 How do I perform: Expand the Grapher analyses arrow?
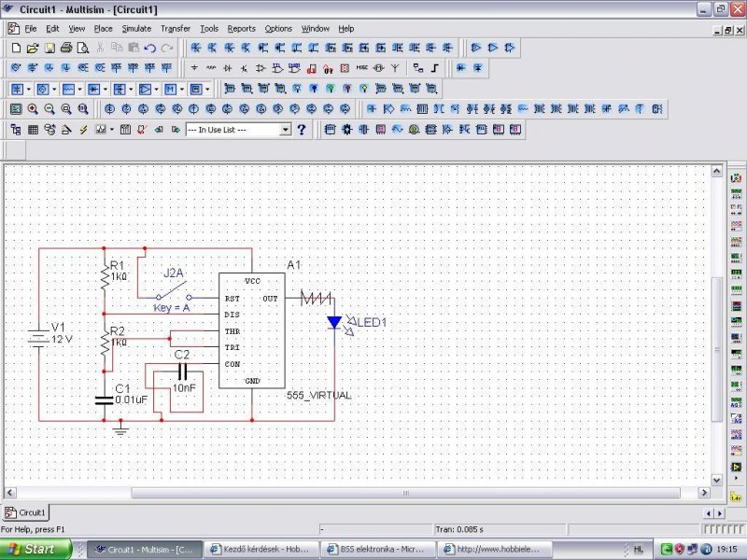(x=111, y=130)
